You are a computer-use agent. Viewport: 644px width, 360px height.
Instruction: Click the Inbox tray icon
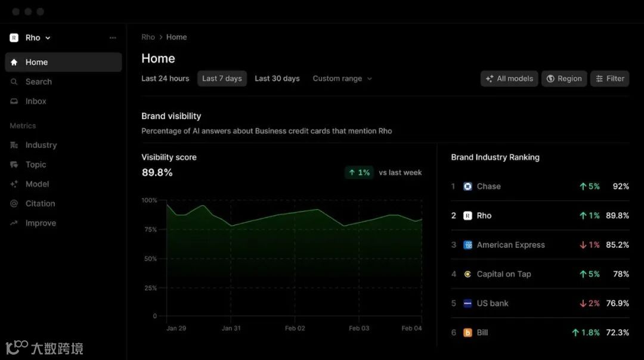[x=14, y=101]
